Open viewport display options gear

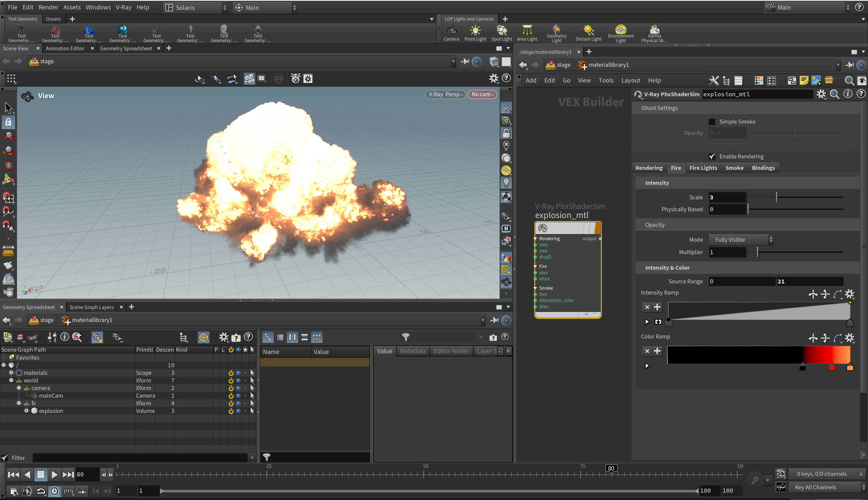pos(494,79)
